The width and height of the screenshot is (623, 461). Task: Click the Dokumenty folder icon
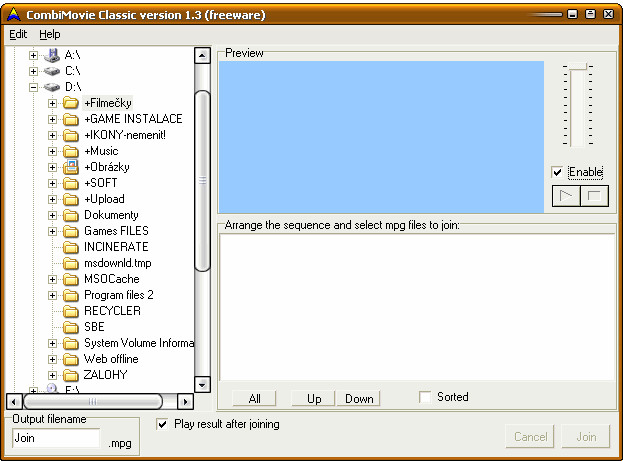click(71, 215)
